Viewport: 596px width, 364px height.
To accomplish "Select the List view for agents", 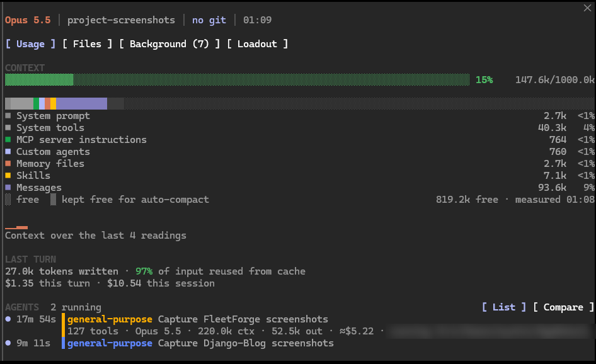I will coord(503,307).
